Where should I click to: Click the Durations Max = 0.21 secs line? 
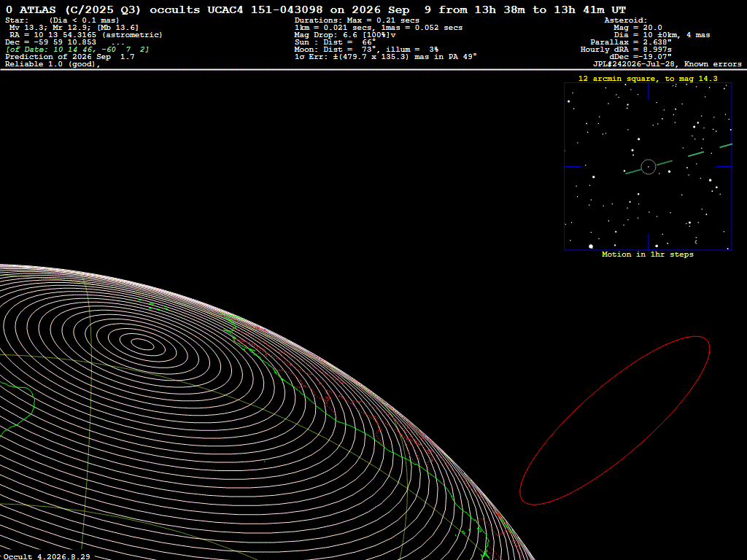pyautogui.click(x=357, y=20)
